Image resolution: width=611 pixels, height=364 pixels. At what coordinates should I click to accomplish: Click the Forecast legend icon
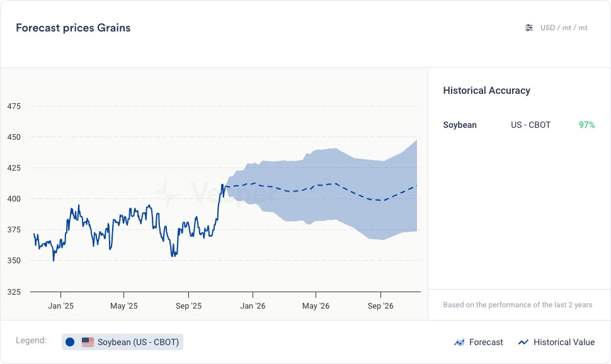[x=459, y=343]
